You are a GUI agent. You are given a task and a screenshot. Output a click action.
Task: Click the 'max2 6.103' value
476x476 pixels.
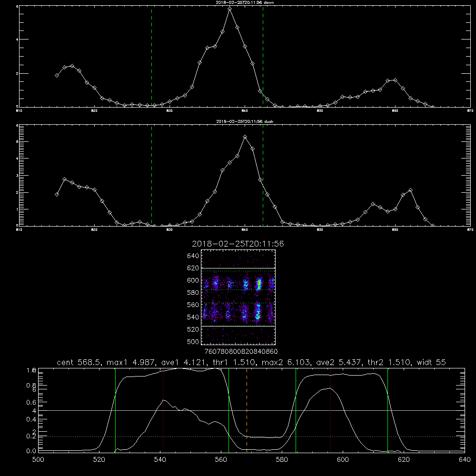[x=285, y=362]
